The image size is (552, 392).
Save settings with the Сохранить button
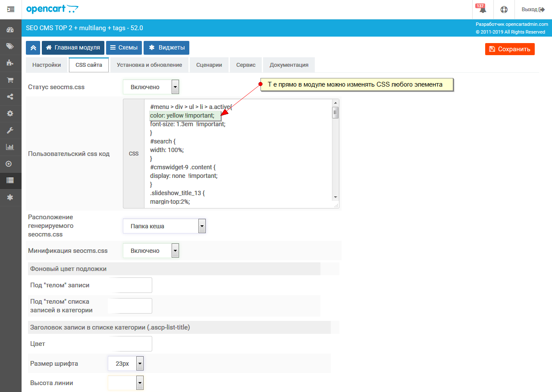510,49
